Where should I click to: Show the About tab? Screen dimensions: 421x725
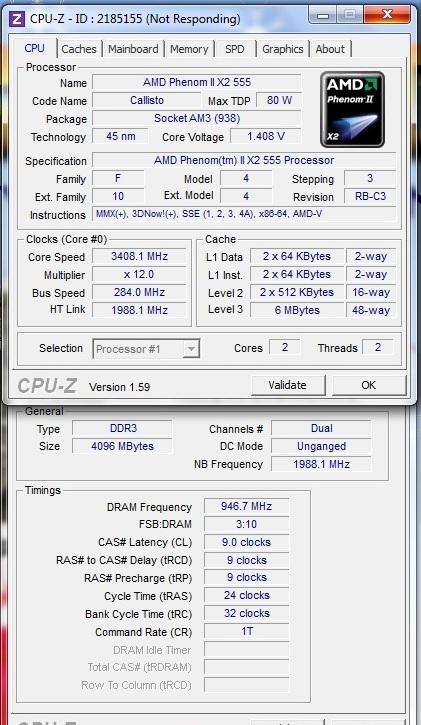click(330, 49)
